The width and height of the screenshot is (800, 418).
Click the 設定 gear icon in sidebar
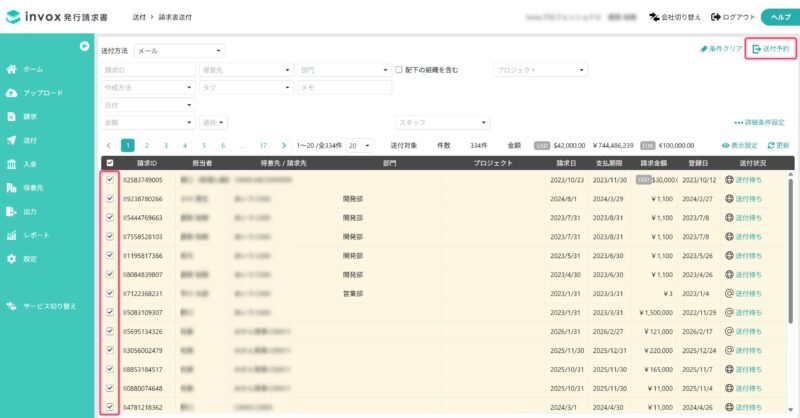(x=11, y=259)
